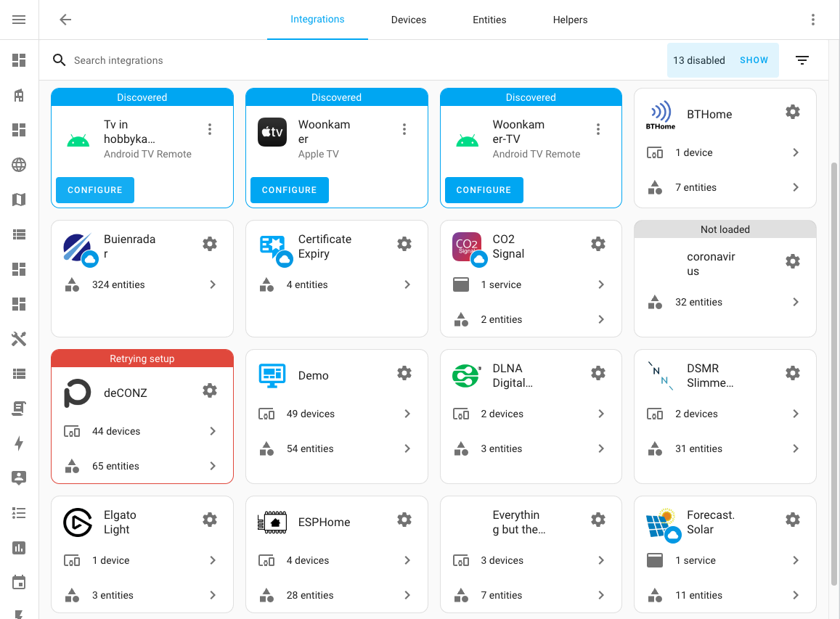Expand DLNA 2 devices row
Screen dimensions: 840x619
pyautogui.click(x=531, y=414)
